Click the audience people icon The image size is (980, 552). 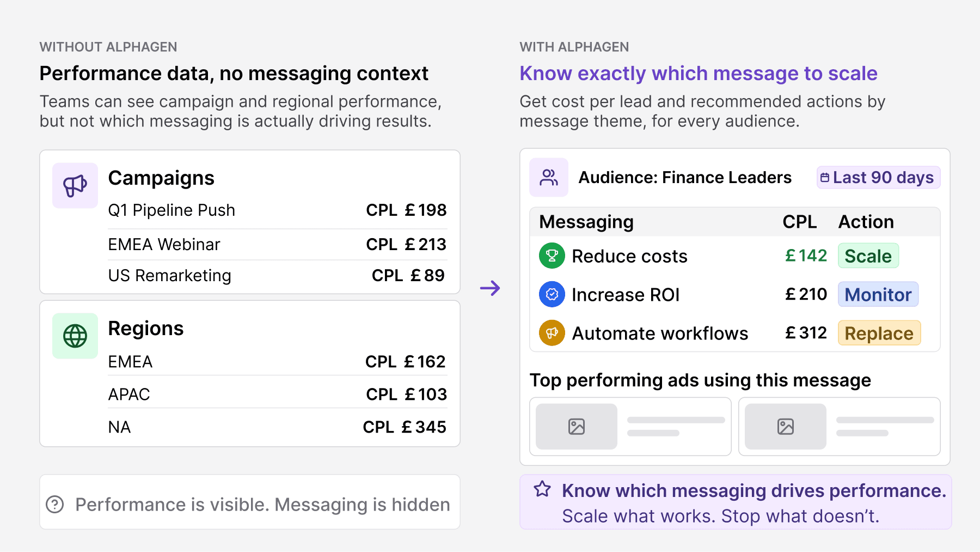549,177
